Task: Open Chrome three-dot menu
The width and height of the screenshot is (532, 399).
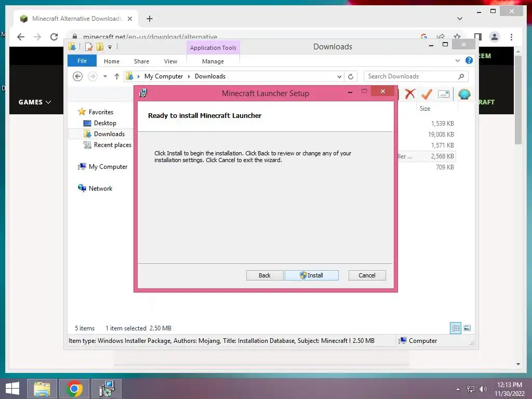Action: pos(511,37)
